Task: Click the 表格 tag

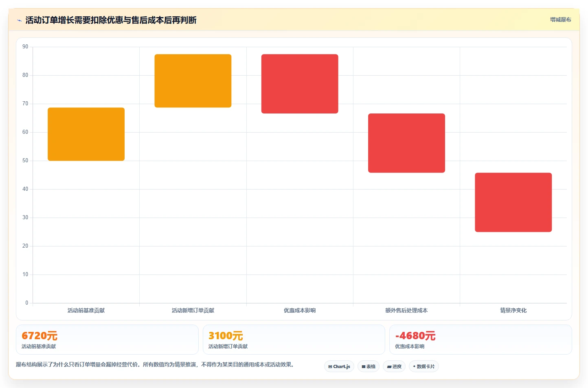Action: (x=369, y=366)
